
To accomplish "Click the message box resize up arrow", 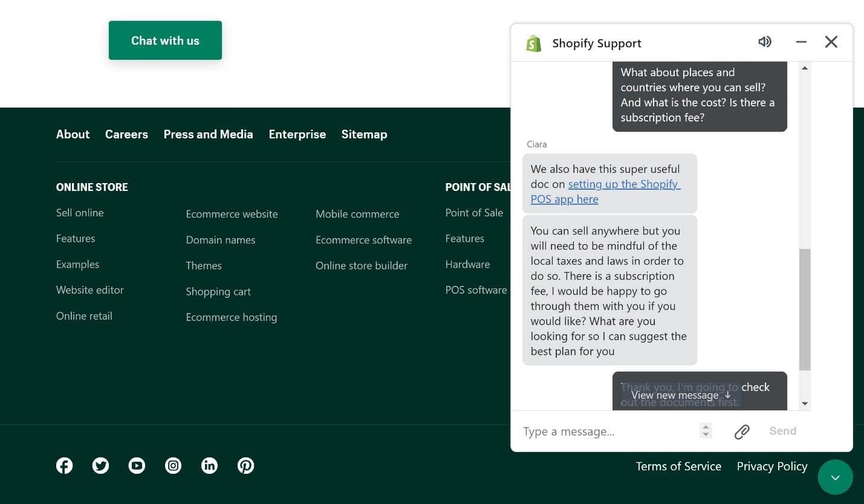I will pos(706,427).
